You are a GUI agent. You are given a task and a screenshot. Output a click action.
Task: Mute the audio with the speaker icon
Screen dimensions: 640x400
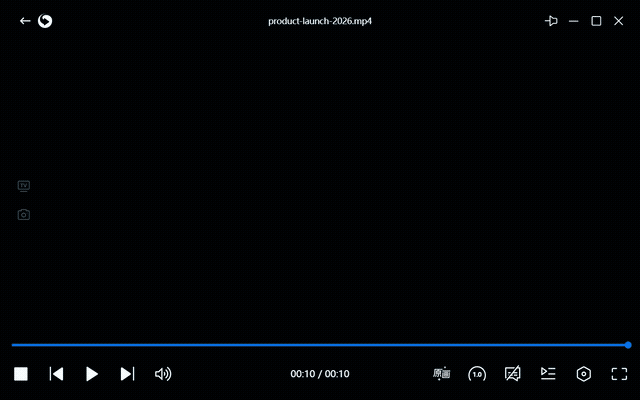[x=163, y=374]
